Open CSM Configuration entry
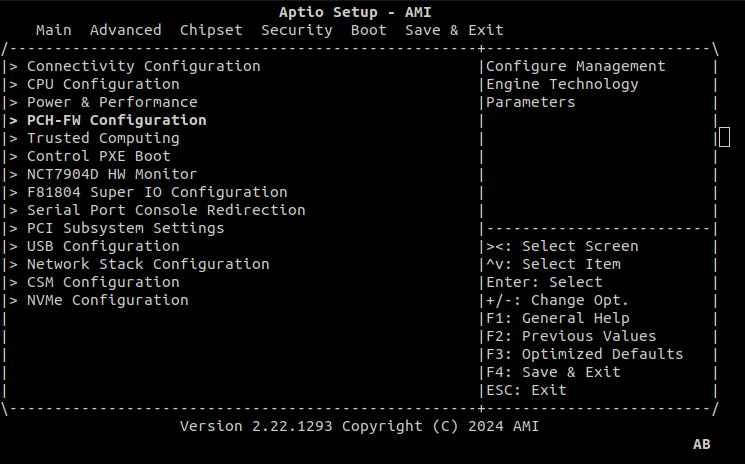 pos(103,282)
